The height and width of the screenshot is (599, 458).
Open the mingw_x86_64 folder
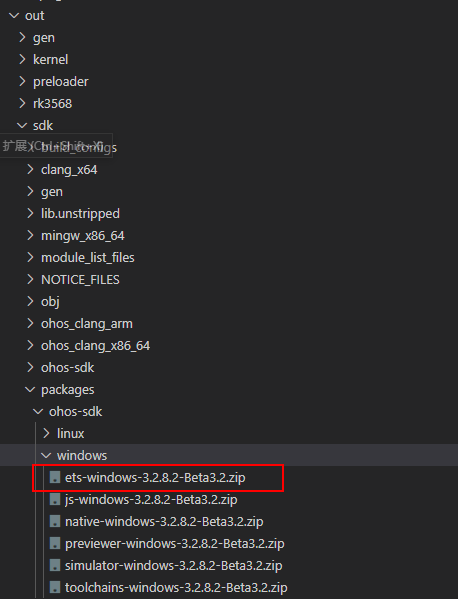tap(83, 236)
